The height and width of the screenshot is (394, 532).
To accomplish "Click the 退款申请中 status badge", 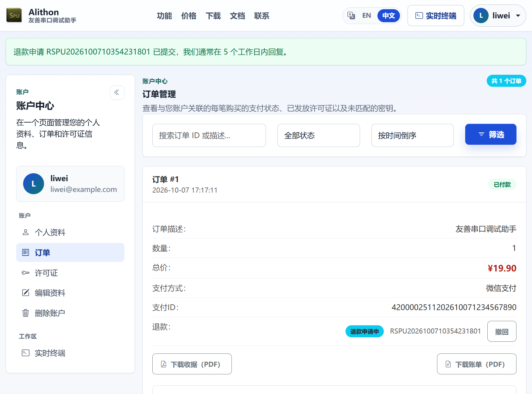I will (x=364, y=331).
